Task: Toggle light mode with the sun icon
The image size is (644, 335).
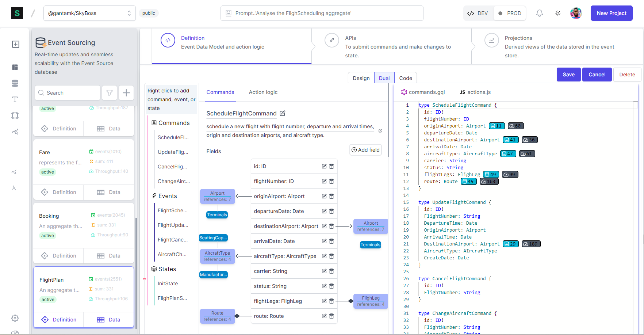Action: (x=558, y=13)
